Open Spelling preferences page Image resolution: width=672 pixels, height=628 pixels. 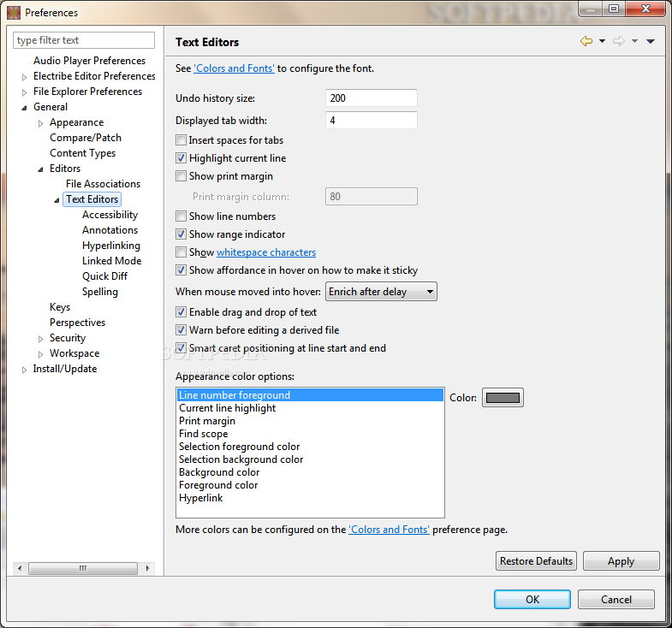tap(100, 292)
